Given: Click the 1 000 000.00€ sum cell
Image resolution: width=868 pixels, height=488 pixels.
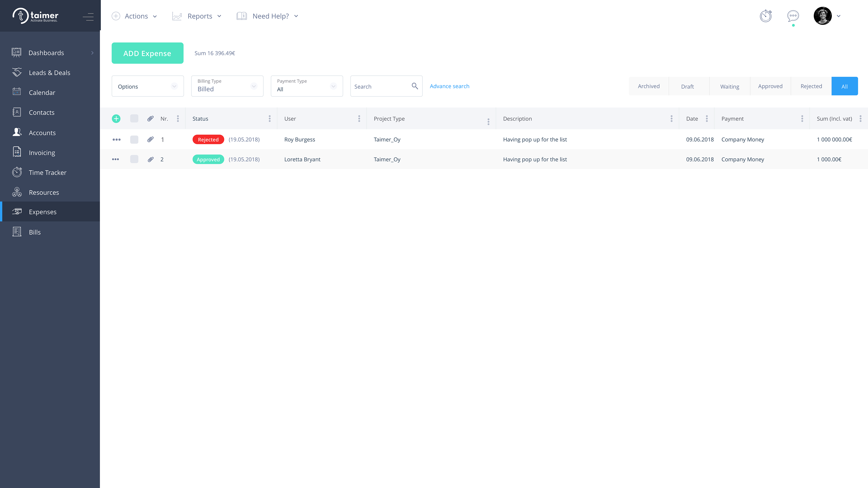Looking at the screenshot, I should tap(834, 139).
